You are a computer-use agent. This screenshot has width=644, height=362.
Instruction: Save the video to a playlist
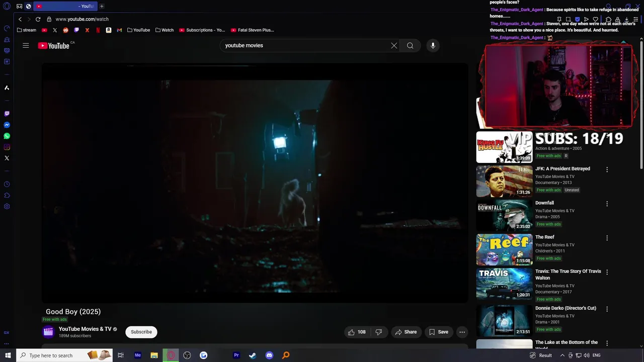[x=438, y=332]
